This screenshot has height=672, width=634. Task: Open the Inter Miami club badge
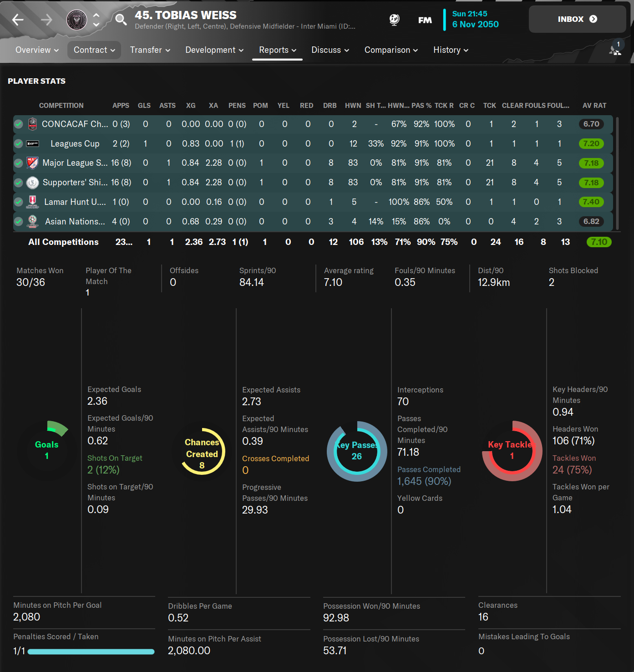(x=76, y=20)
